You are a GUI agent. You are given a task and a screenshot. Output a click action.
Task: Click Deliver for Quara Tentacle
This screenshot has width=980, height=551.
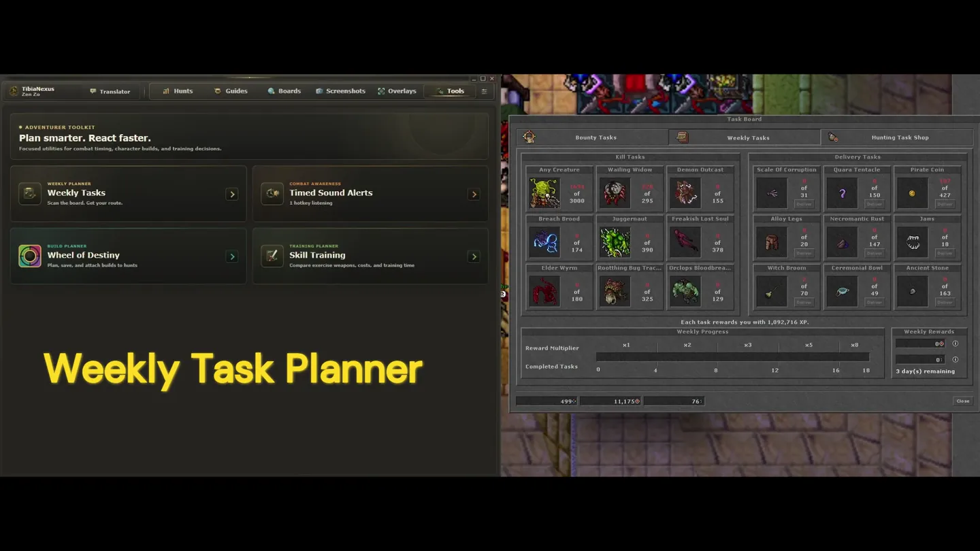(x=875, y=204)
